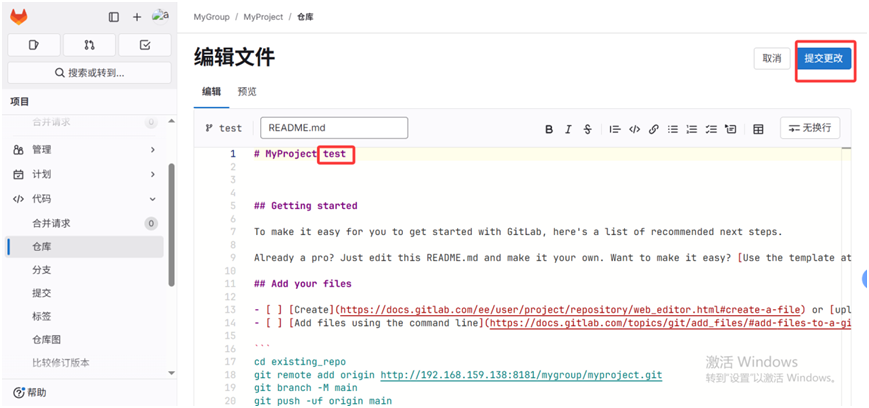Insert a blockquote
This screenshot has width=869, height=408.
click(x=615, y=129)
